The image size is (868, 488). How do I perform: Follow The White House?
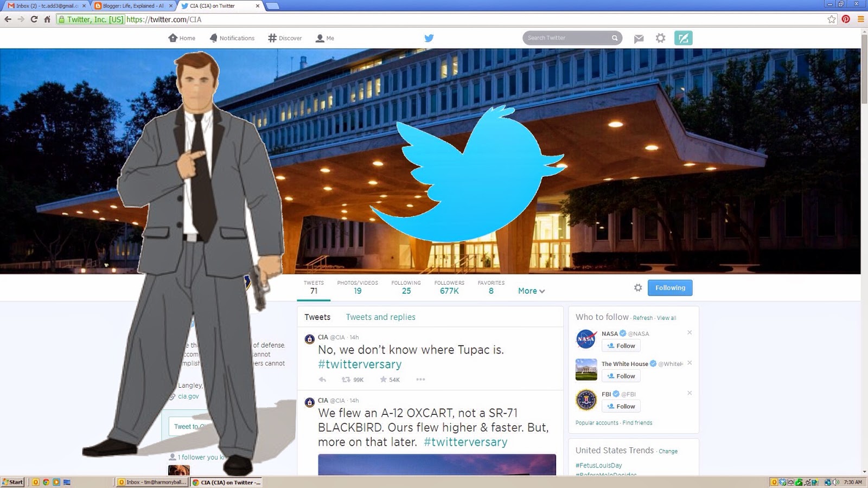point(621,376)
